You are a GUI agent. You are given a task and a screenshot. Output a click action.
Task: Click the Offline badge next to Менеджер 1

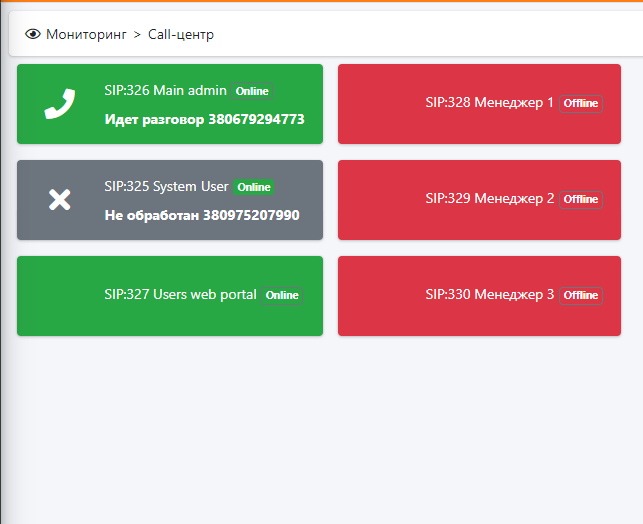pyautogui.click(x=580, y=103)
